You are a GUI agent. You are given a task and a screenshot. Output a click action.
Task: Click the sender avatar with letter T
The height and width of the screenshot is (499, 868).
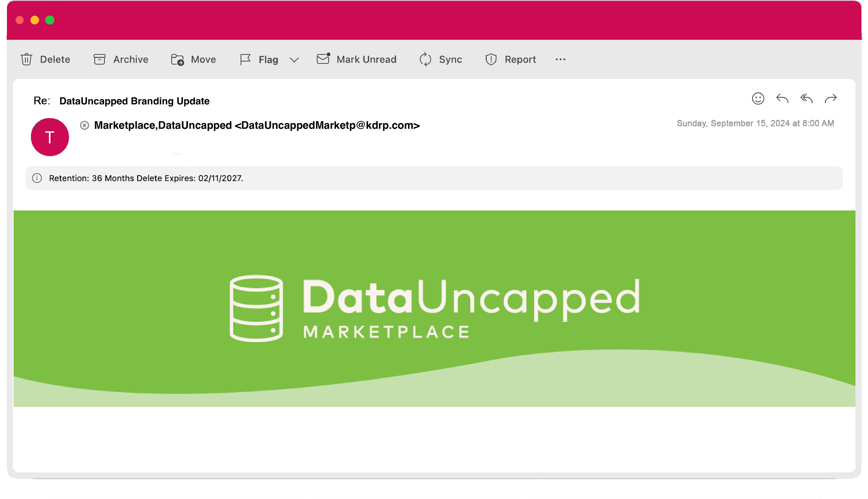coord(50,137)
